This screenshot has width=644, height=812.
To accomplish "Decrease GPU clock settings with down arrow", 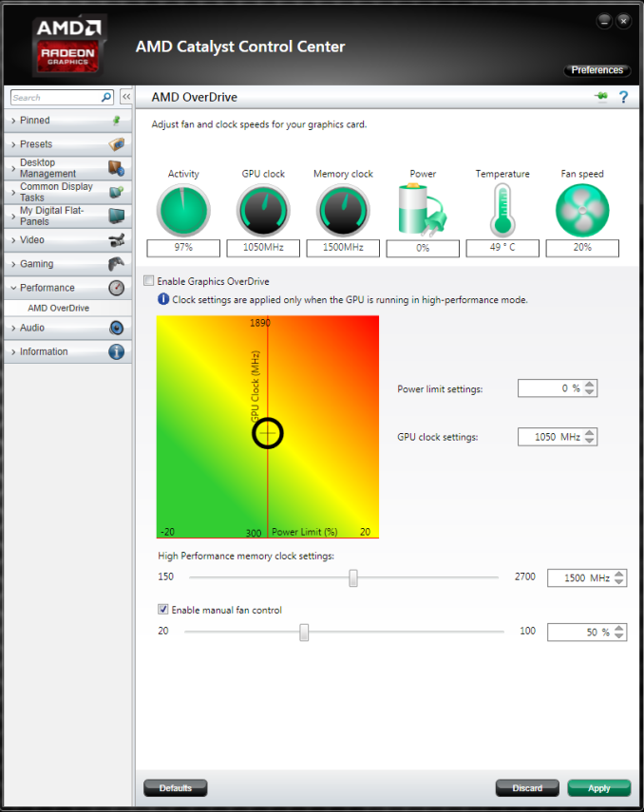I will 590,441.
